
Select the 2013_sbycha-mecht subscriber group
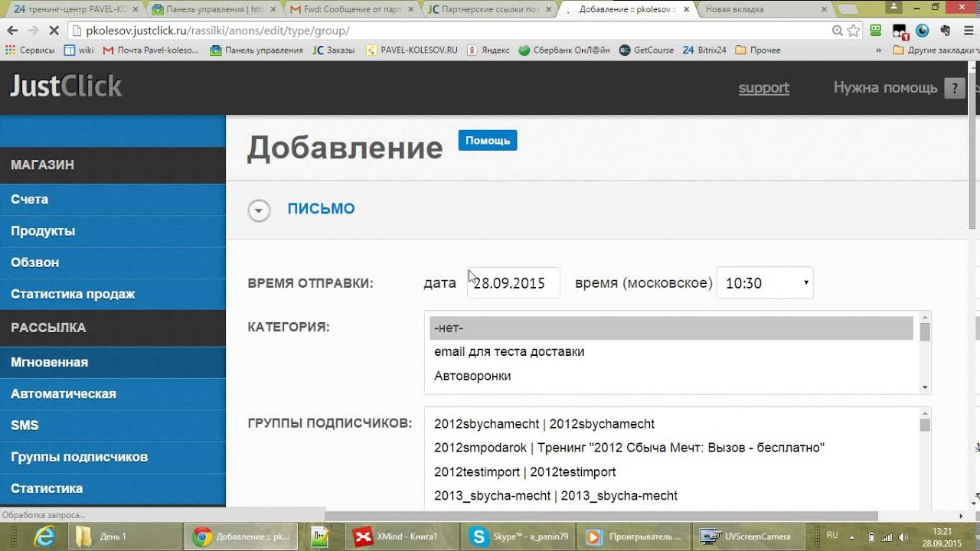pos(671,496)
